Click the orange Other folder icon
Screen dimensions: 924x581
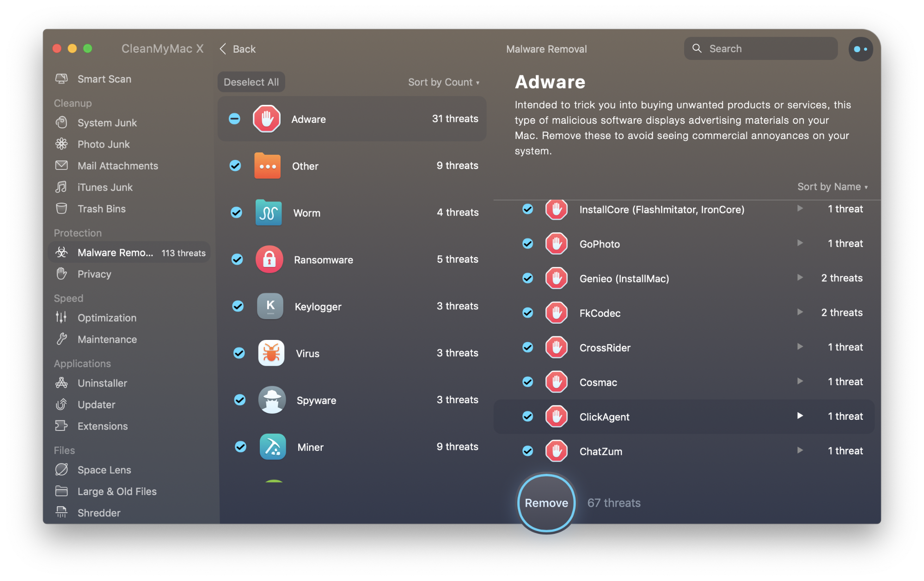point(268,166)
